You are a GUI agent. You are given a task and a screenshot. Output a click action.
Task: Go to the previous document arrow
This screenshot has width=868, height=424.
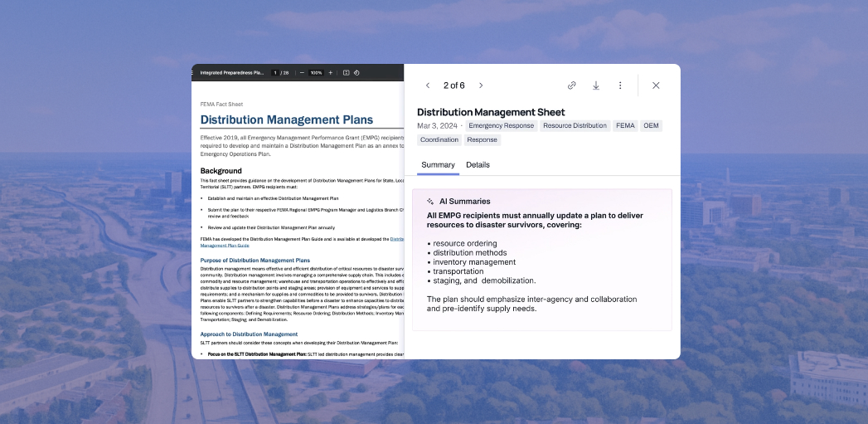tap(427, 85)
